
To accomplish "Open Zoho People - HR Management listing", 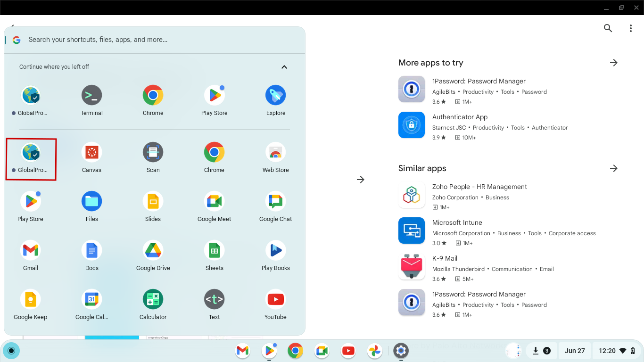I will (x=508, y=197).
